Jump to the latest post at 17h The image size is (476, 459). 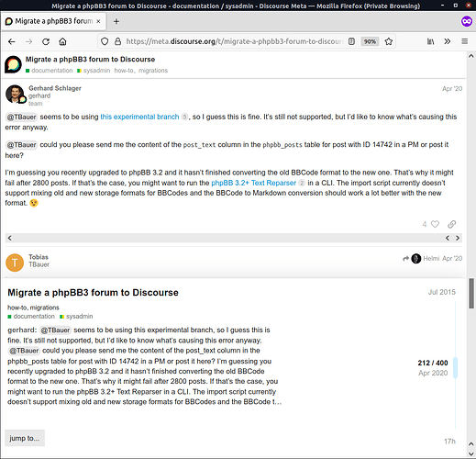click(x=449, y=442)
